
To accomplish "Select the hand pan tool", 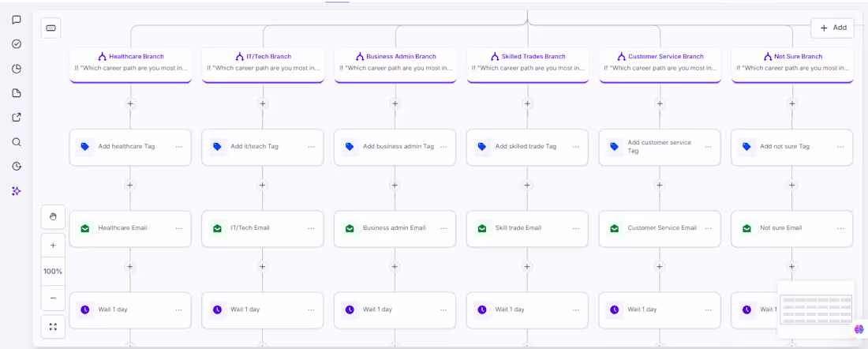I will pos(53,216).
